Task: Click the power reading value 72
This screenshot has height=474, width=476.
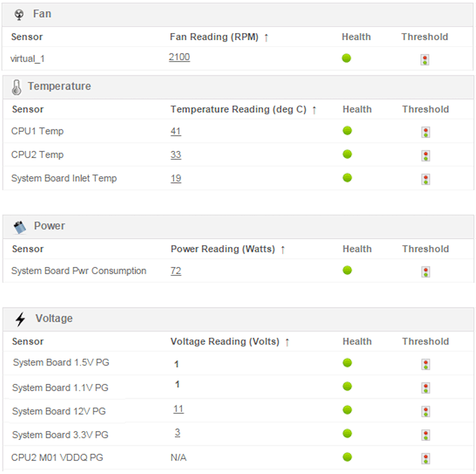Action: pos(176,271)
